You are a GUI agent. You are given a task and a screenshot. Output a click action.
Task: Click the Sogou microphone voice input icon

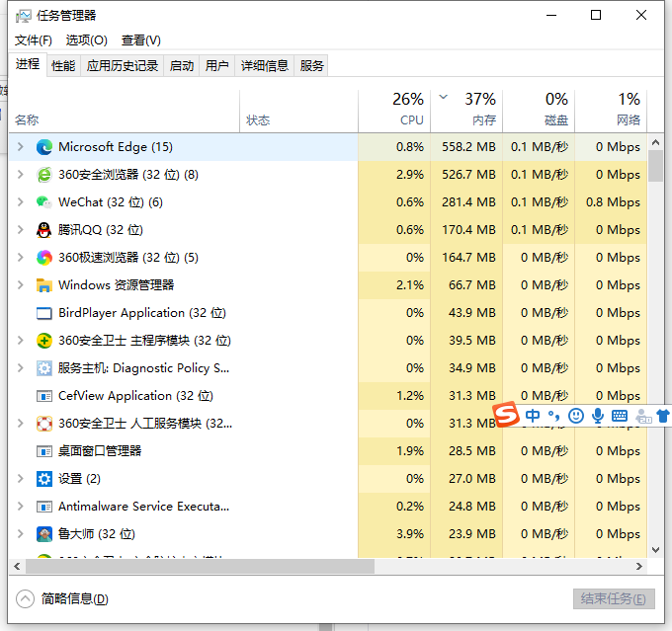tap(598, 416)
